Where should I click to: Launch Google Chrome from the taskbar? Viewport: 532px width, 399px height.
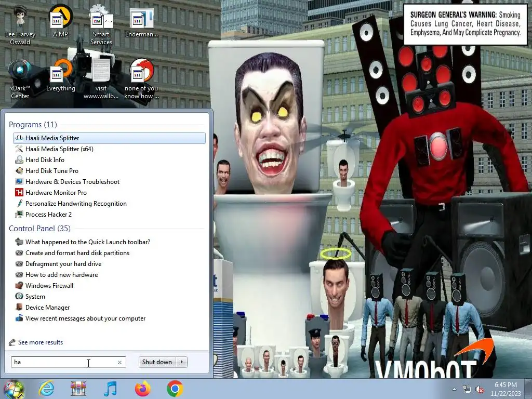tap(175, 389)
